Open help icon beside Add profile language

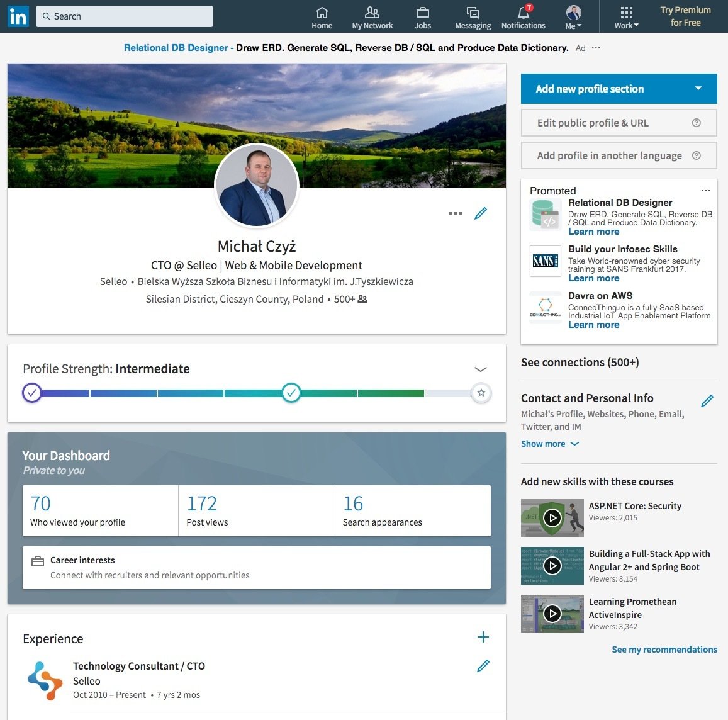[x=696, y=155]
